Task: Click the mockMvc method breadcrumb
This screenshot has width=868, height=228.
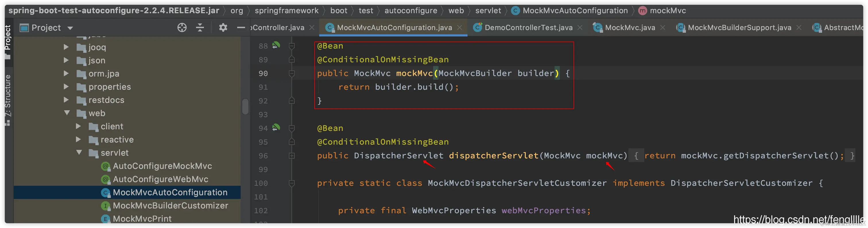Action: tap(668, 11)
